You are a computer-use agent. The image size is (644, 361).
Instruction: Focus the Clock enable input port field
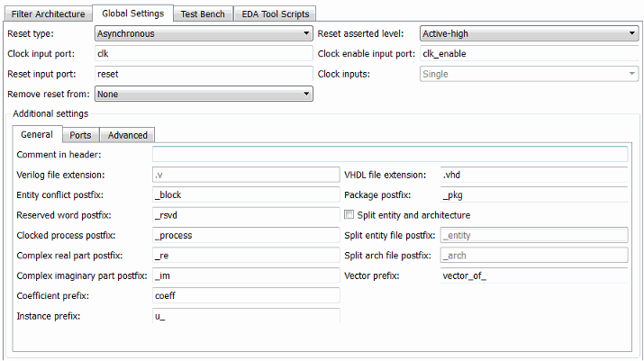529,54
